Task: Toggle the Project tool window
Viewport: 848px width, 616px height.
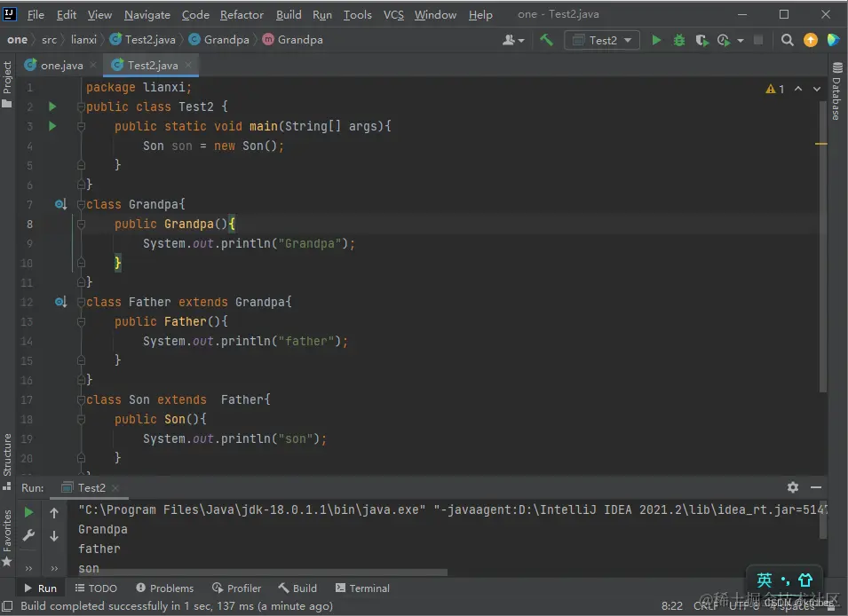Action: coord(7,83)
